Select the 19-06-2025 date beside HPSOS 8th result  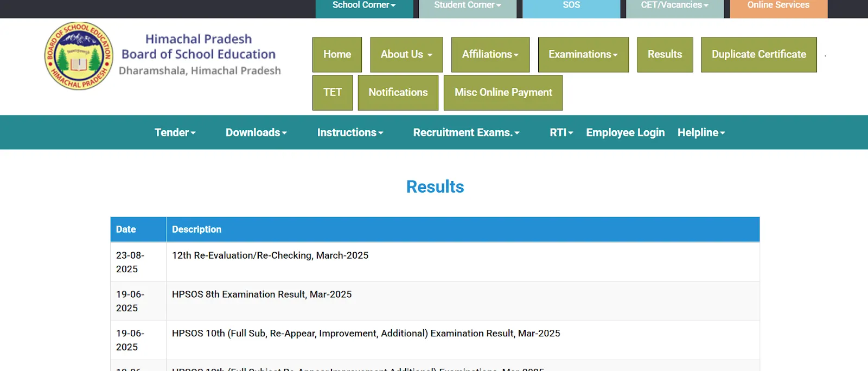pos(138,301)
